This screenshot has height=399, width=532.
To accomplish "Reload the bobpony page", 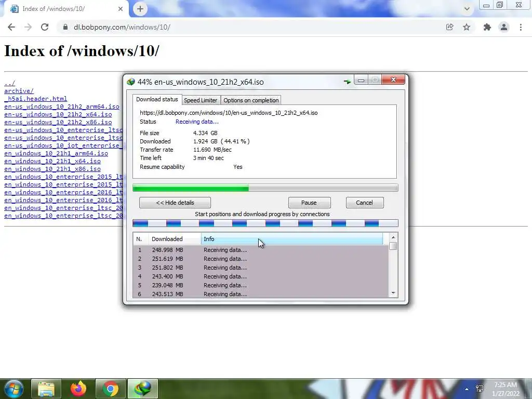I will click(45, 27).
